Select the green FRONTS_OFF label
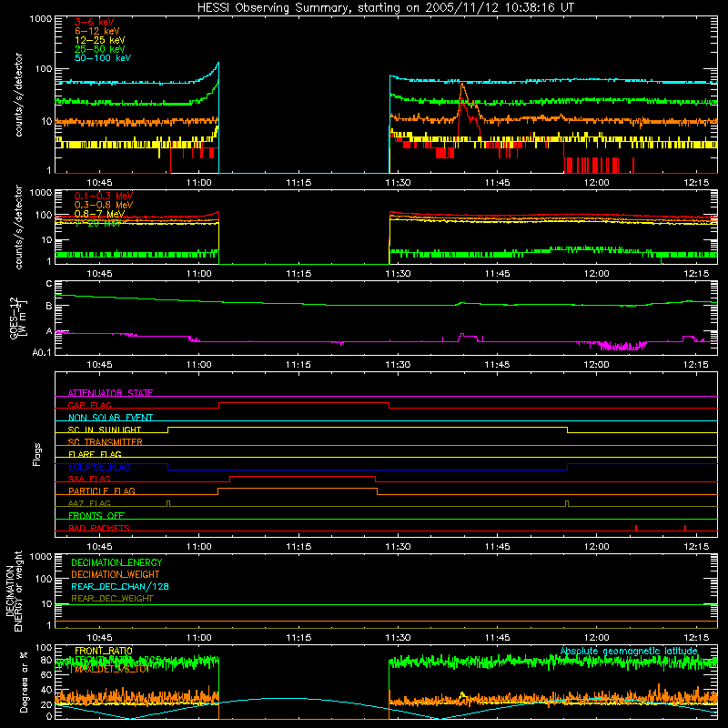728x728 pixels. tap(96, 515)
